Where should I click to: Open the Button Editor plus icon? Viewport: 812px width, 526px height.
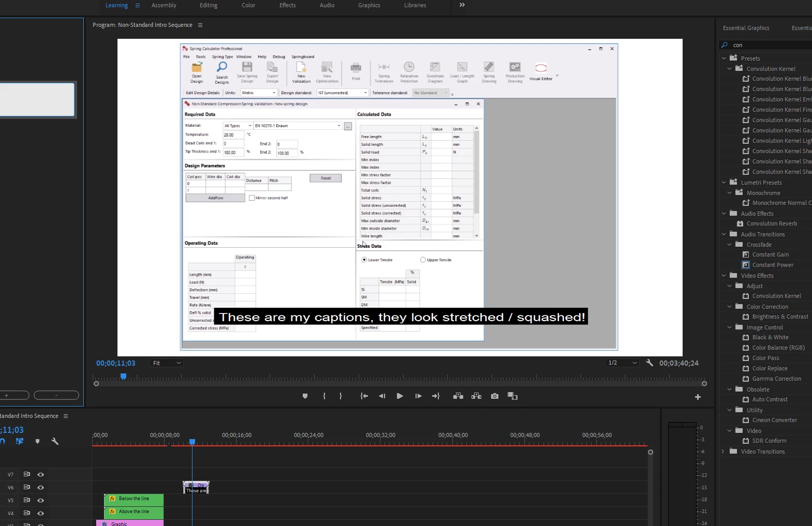tap(698, 397)
